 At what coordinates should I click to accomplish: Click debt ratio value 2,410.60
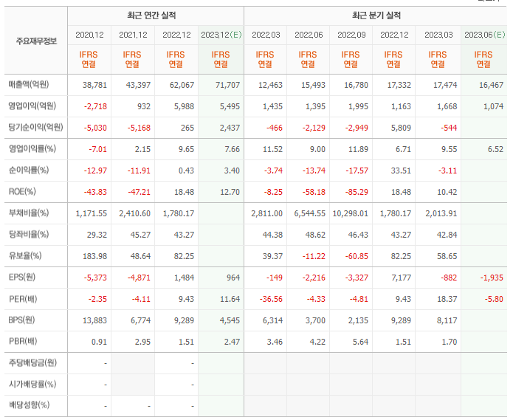pos(135,213)
